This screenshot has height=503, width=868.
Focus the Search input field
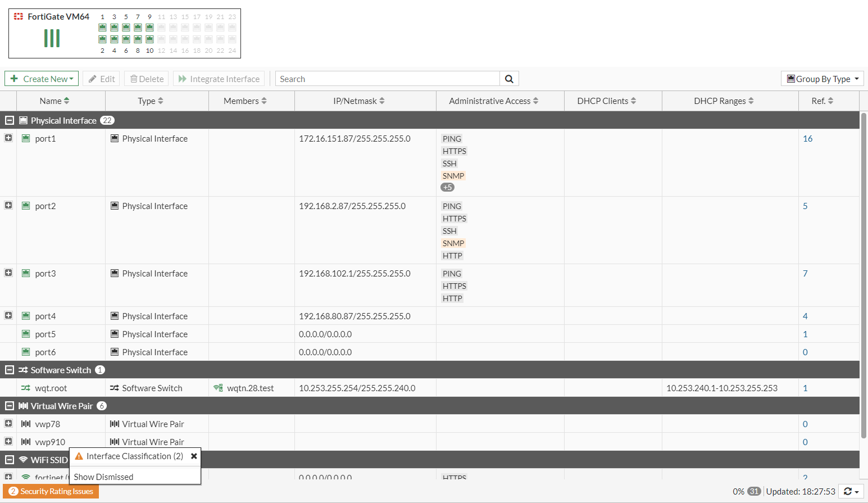pos(388,79)
